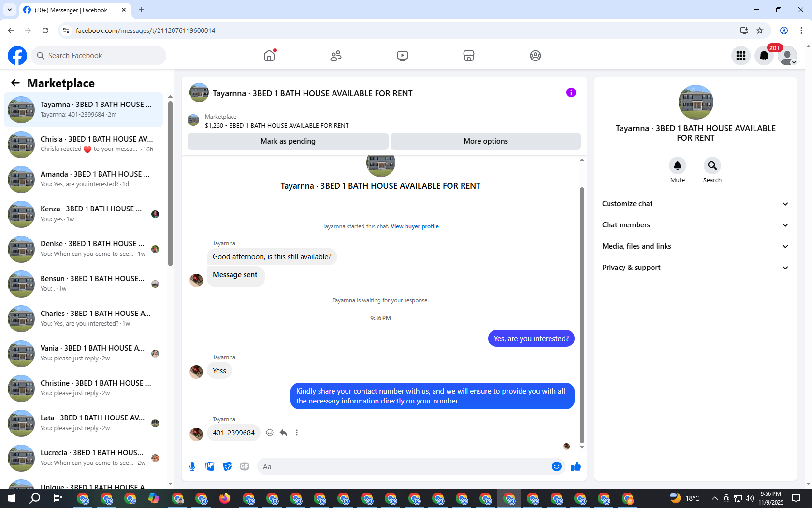Reply to the 401-2399684 message
The image size is (812, 508).
click(x=283, y=433)
